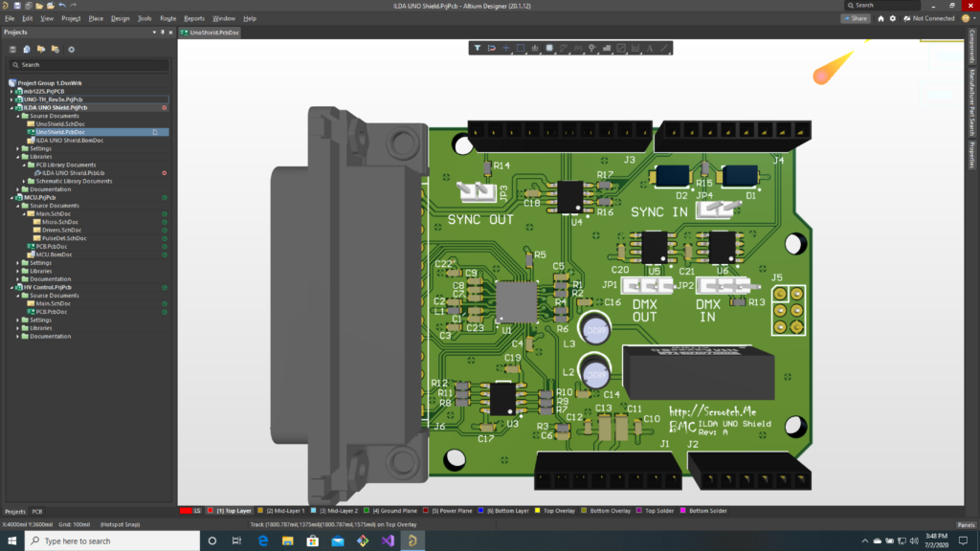
Task: Click the Share button
Action: pyautogui.click(x=855, y=18)
